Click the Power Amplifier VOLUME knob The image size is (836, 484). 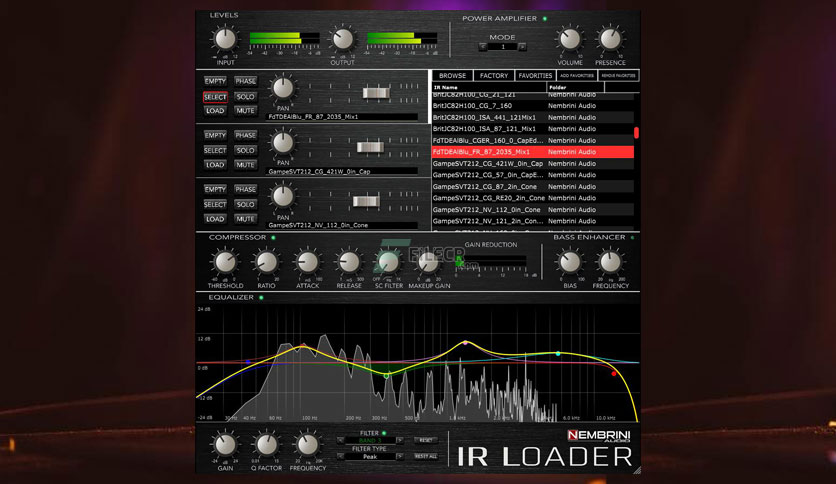[570, 39]
